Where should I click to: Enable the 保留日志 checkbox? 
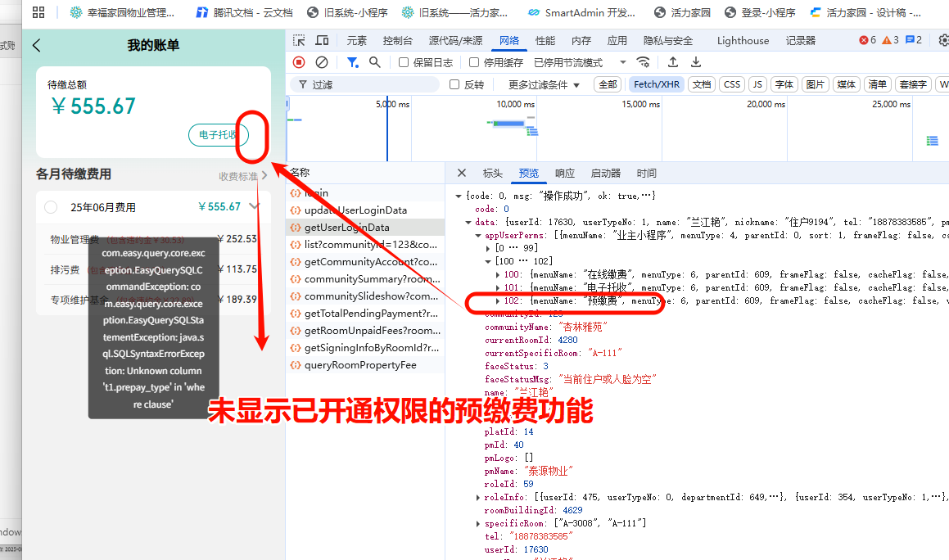point(404,62)
